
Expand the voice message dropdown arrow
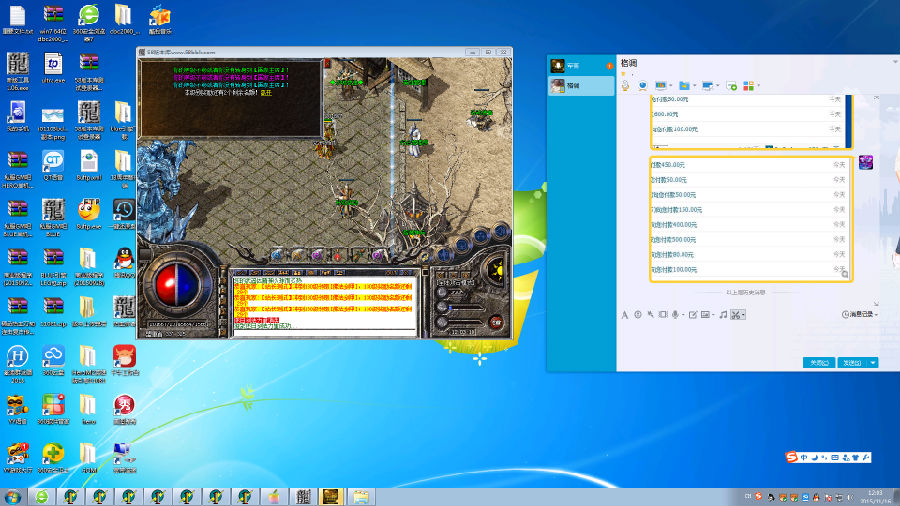(x=683, y=315)
